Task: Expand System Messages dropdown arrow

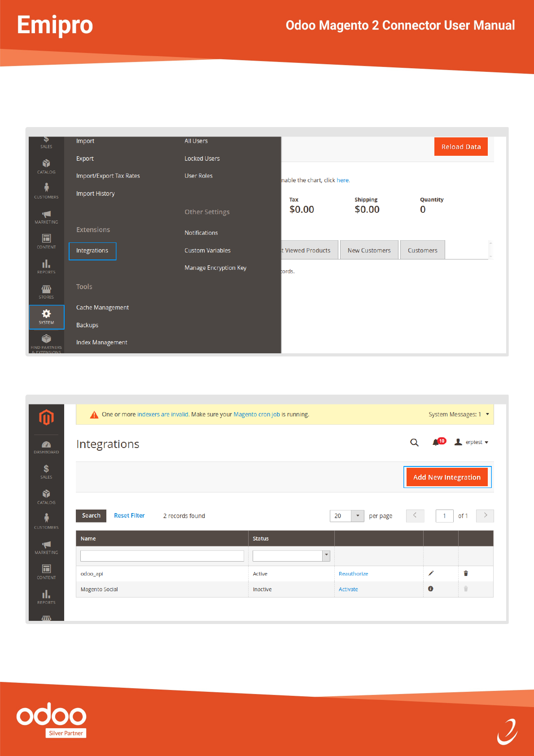Action: (x=487, y=414)
